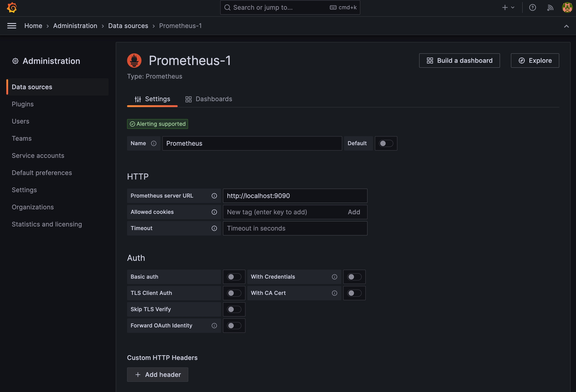Click the With Credentials info icon
576x392 pixels.
pyautogui.click(x=334, y=277)
